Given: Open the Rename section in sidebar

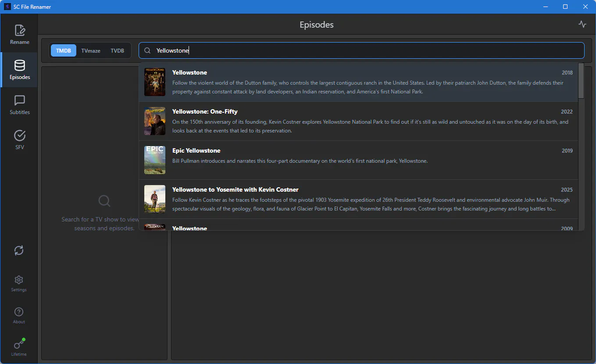Looking at the screenshot, I should [19, 35].
